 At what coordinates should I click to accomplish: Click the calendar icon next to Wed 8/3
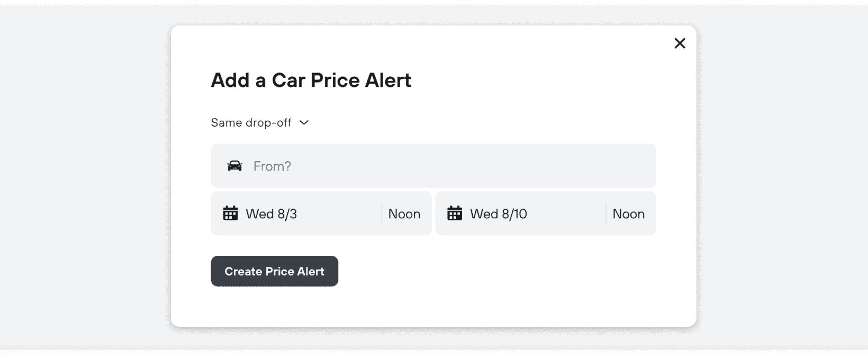231,213
